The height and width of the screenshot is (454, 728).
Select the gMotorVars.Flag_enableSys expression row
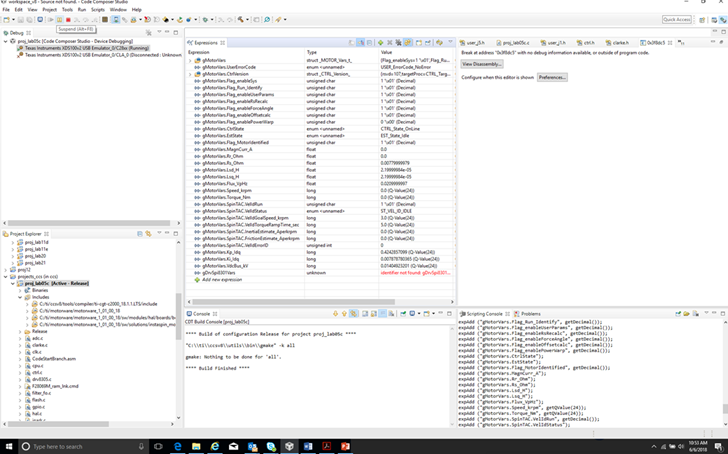point(319,81)
